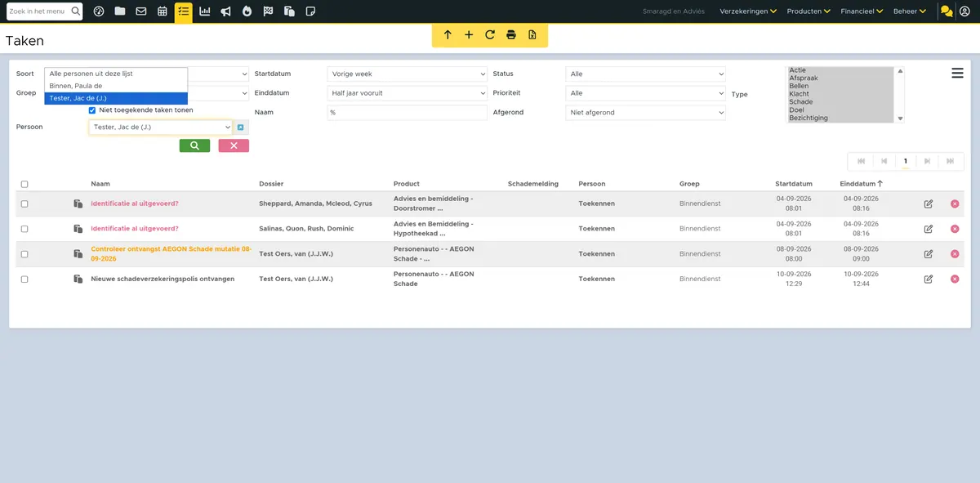Open the Afgerond dropdown
The height and width of the screenshot is (483, 980).
click(x=646, y=113)
